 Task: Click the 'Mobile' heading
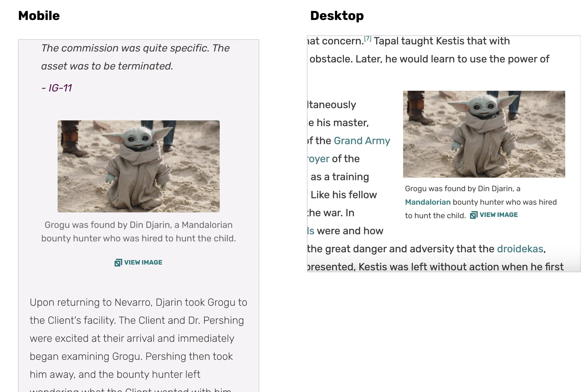(39, 15)
